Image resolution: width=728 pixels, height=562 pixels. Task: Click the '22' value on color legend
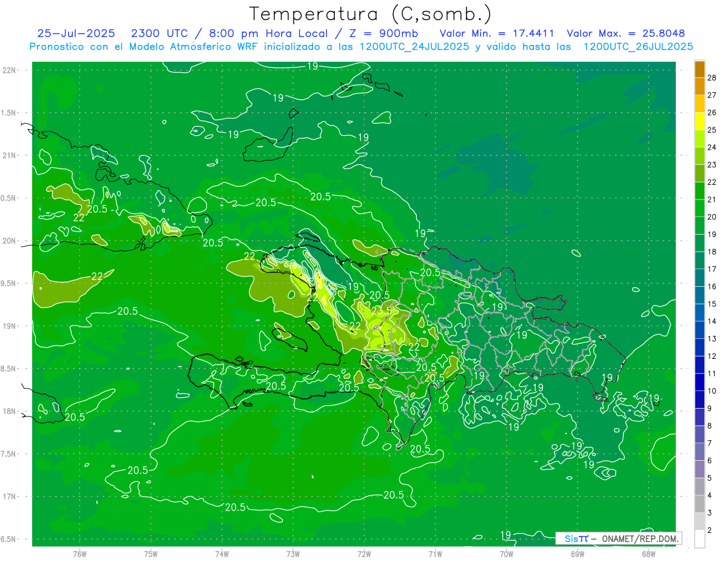712,182
